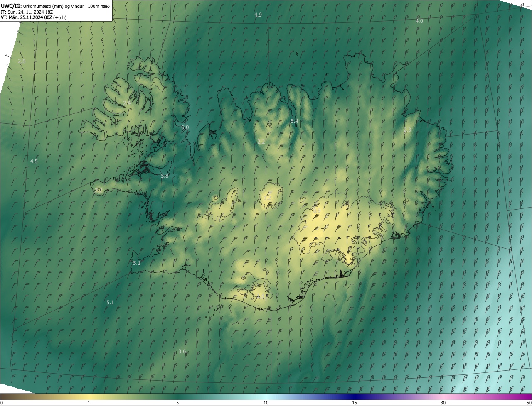Click the 1.2 value on Hofsjökull glacier
This screenshot has width=532, height=406.
tap(267, 198)
